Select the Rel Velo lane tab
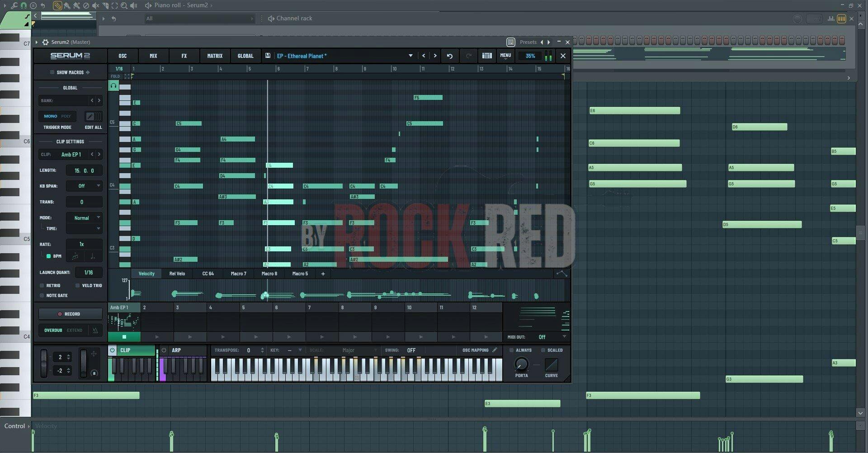868x453 pixels. pyautogui.click(x=177, y=274)
